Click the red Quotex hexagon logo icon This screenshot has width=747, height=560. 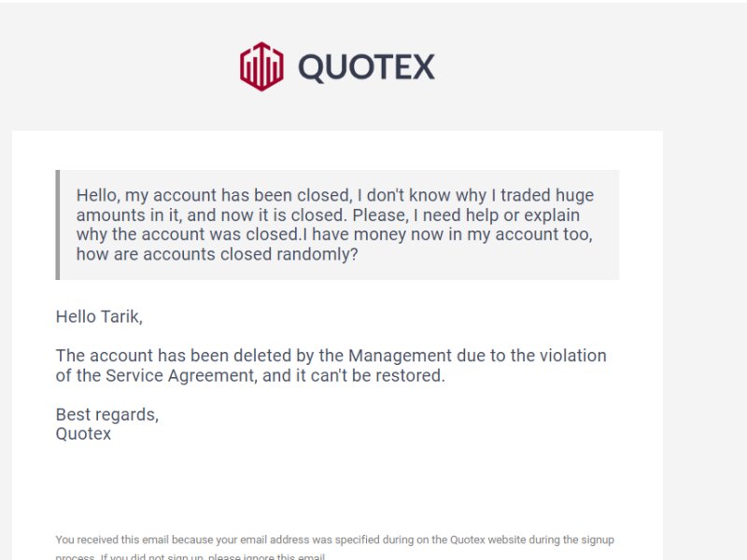tap(261, 66)
